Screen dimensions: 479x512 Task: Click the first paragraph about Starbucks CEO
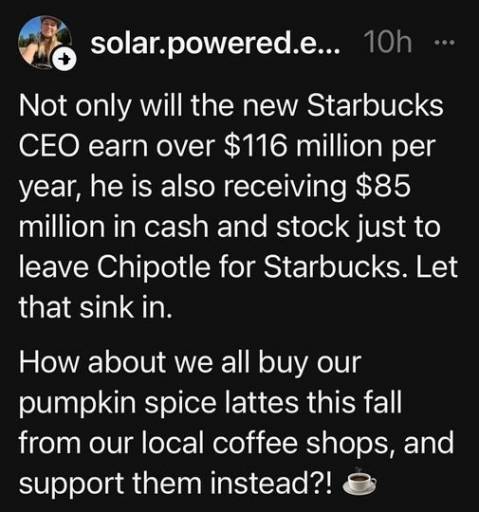238,206
